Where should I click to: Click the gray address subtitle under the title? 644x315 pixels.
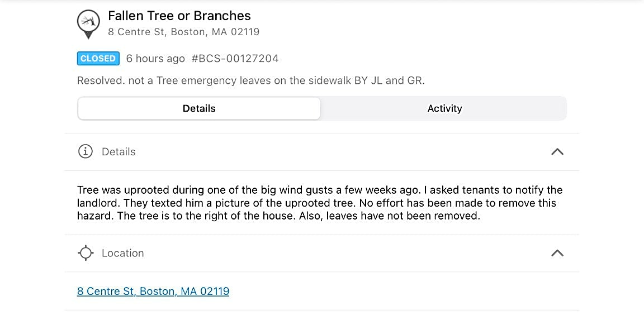point(183,32)
